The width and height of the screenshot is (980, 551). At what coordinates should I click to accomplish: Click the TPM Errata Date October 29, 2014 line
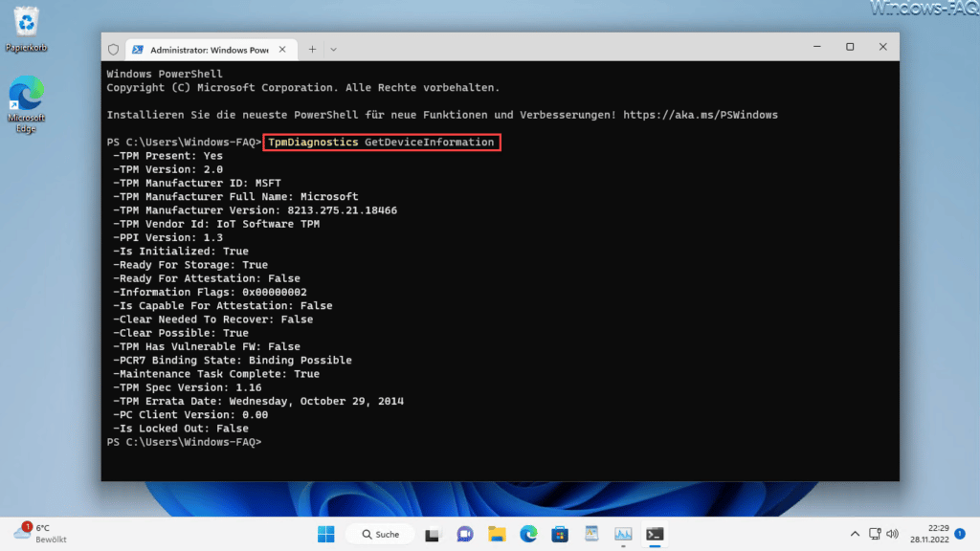(258, 402)
